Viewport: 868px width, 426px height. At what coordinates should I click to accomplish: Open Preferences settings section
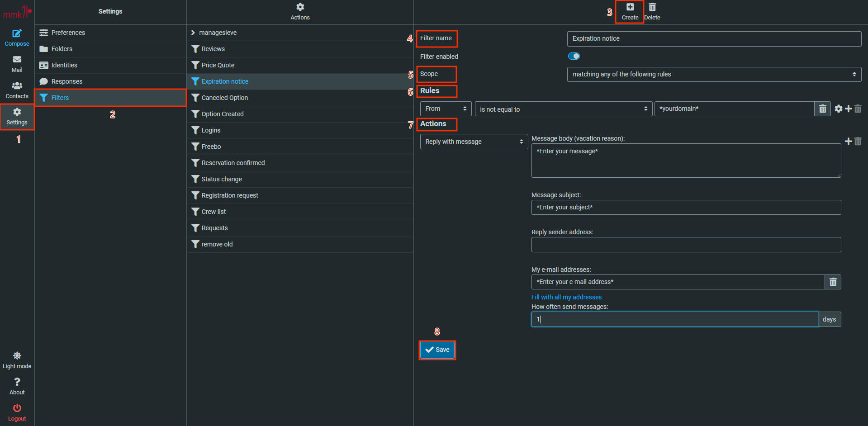[110, 33]
